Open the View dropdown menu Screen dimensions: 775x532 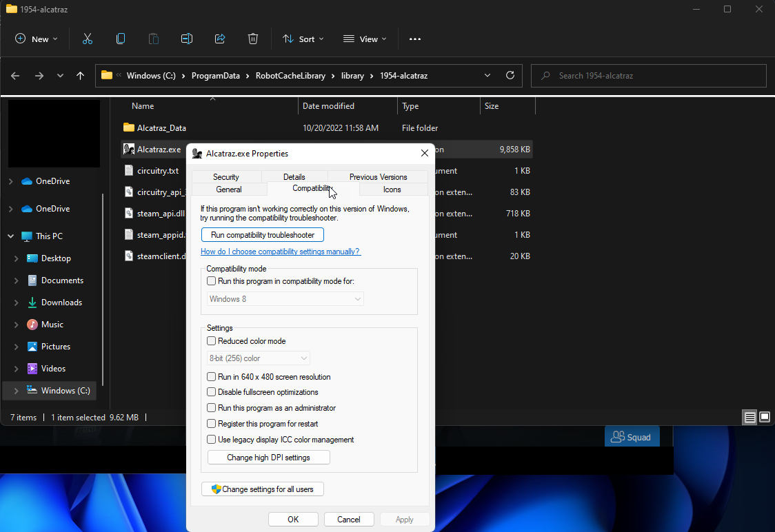click(365, 39)
